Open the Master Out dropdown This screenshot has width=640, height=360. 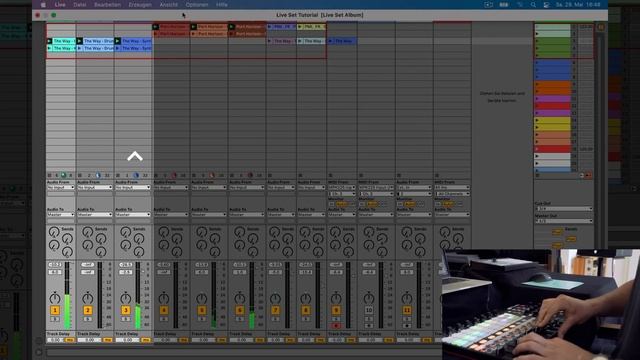(564, 221)
